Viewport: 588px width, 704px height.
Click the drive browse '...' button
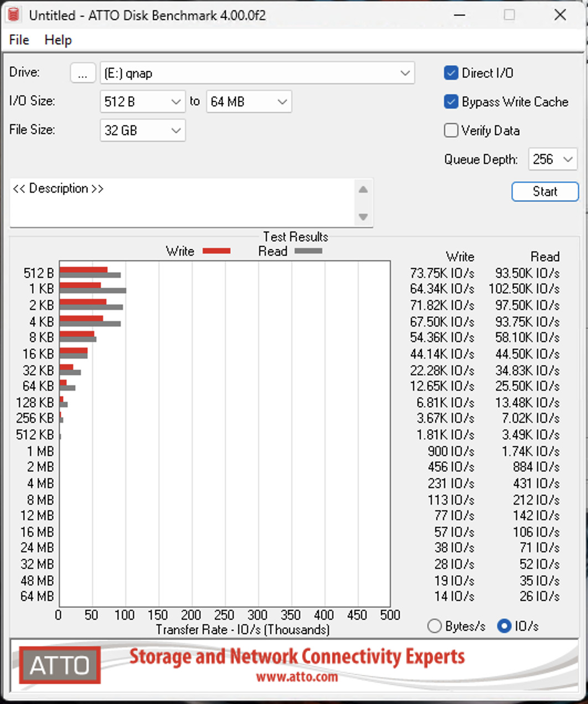83,73
